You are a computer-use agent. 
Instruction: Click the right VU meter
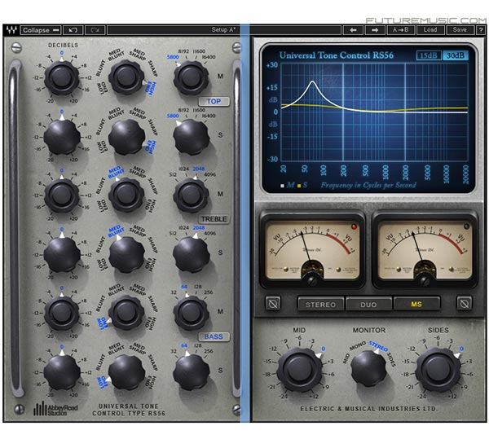click(425, 251)
